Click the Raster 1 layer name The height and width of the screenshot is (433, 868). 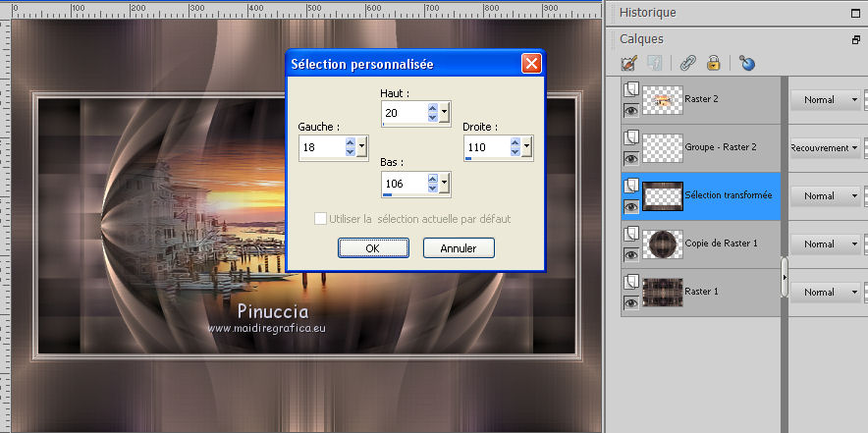[x=701, y=292]
